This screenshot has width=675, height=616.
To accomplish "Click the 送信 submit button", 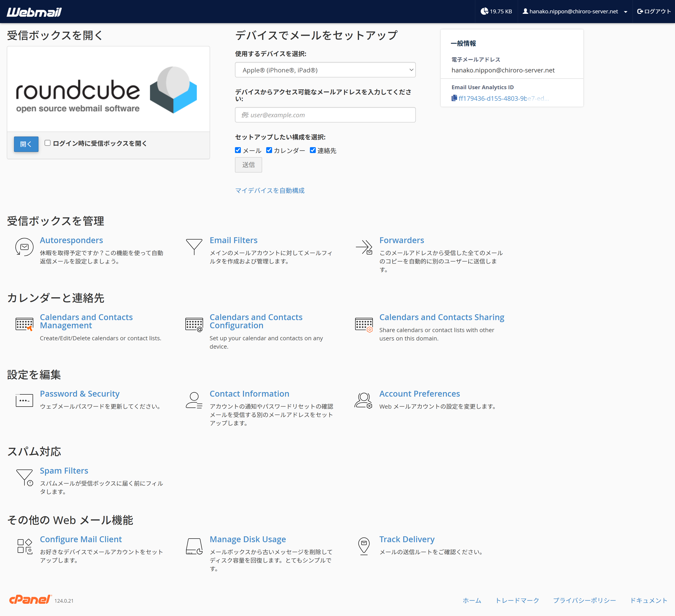I will [248, 165].
